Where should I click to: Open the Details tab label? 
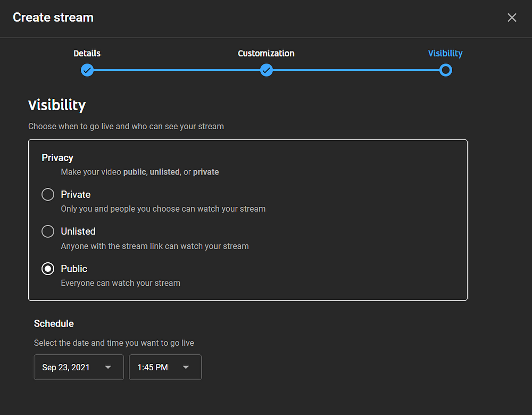click(x=87, y=53)
